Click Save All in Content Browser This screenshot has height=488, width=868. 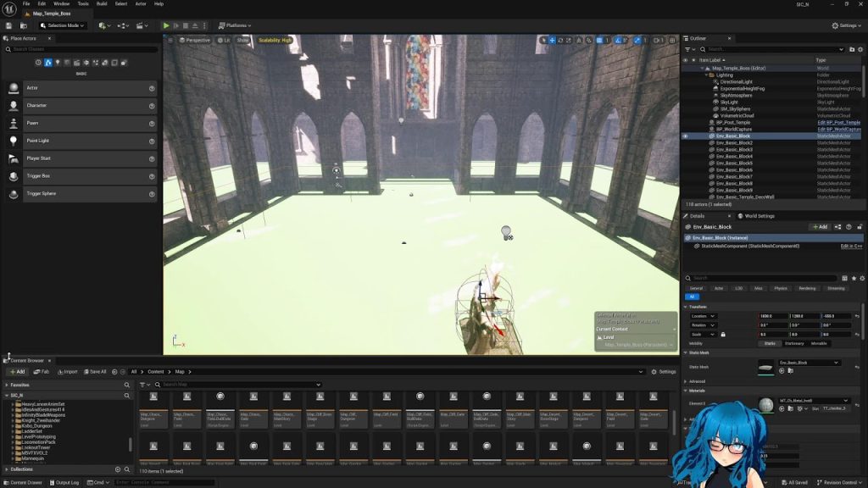click(x=94, y=372)
